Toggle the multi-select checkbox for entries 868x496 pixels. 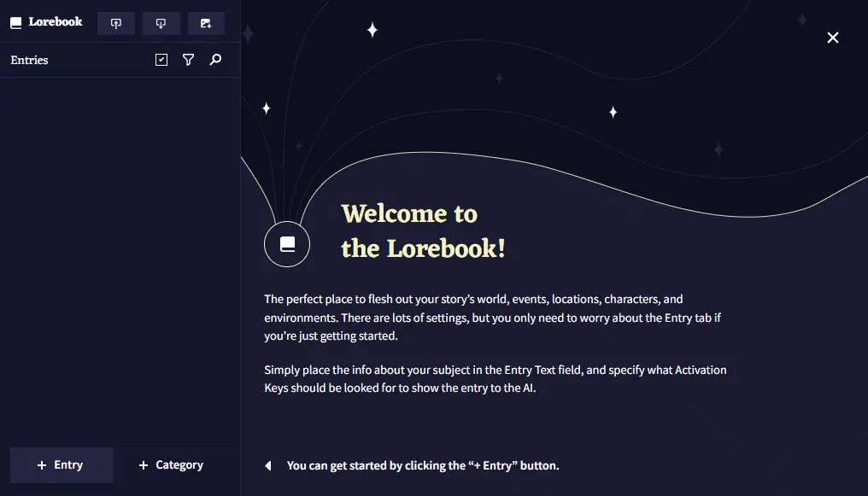coord(161,60)
